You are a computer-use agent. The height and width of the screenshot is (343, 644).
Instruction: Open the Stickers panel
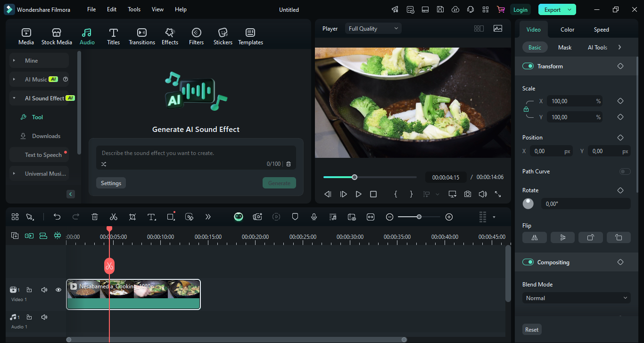(x=223, y=36)
